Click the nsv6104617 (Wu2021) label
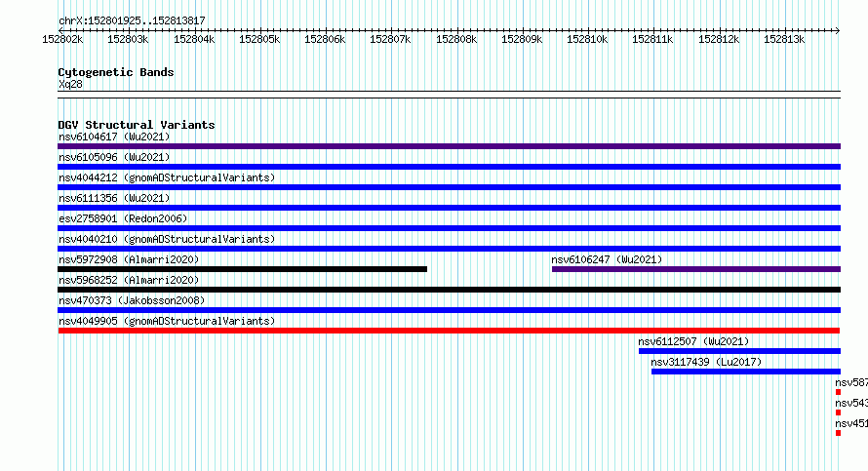The image size is (868, 471). [x=114, y=137]
